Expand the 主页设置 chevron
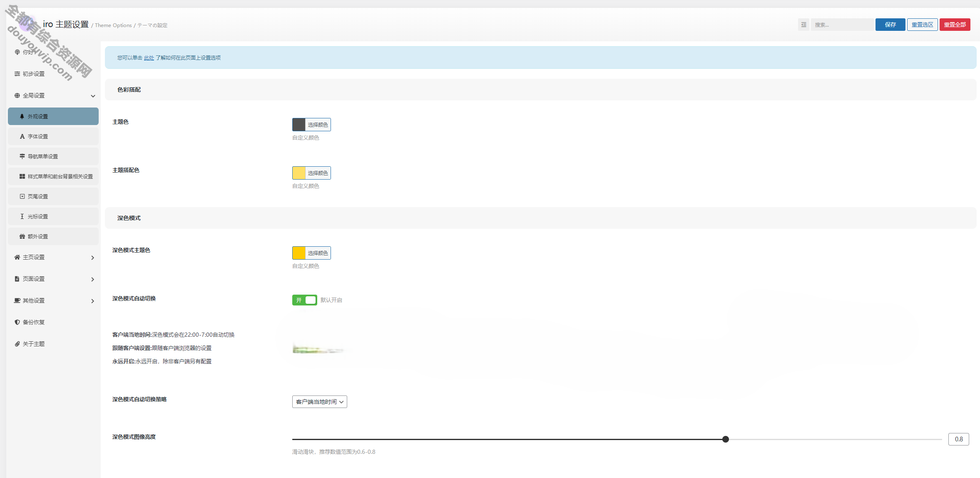Image resolution: width=980 pixels, height=478 pixels. 92,258
